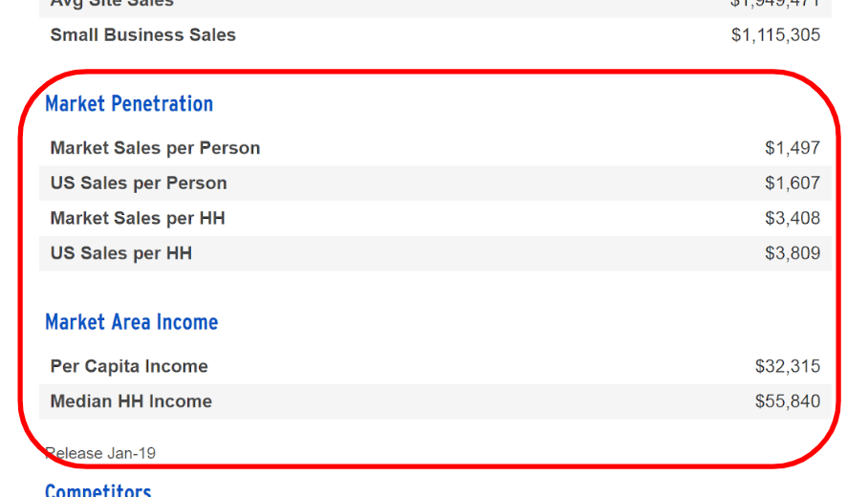
Task: Select the US Sales per HH label
Action: point(121,253)
